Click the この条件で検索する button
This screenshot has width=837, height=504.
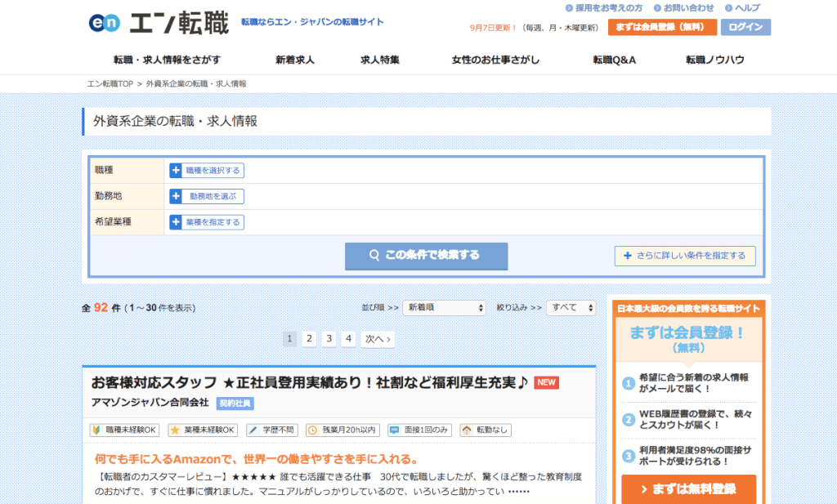point(426,256)
